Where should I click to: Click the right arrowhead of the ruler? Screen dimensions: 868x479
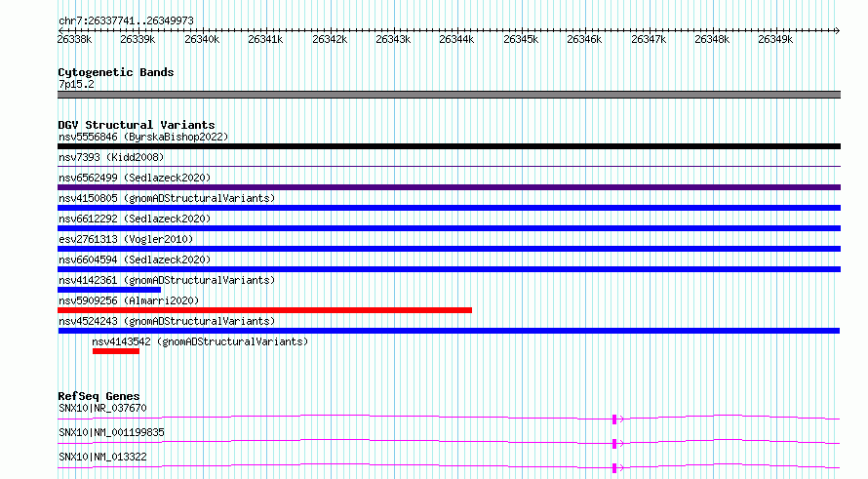838,30
